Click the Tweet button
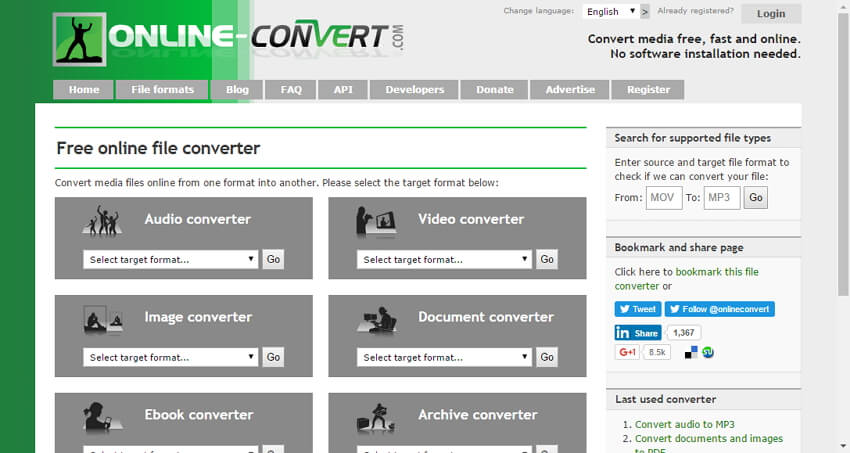This screenshot has height=453, width=850. 638,309
